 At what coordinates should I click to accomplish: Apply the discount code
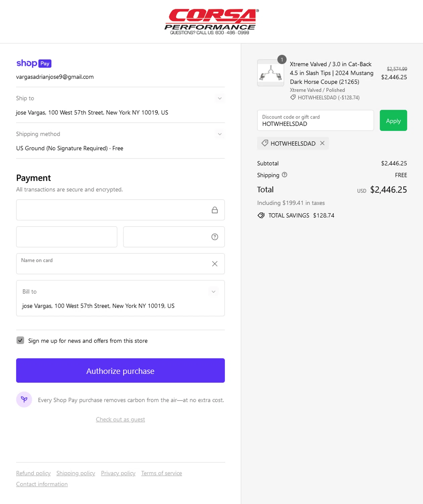tap(393, 121)
